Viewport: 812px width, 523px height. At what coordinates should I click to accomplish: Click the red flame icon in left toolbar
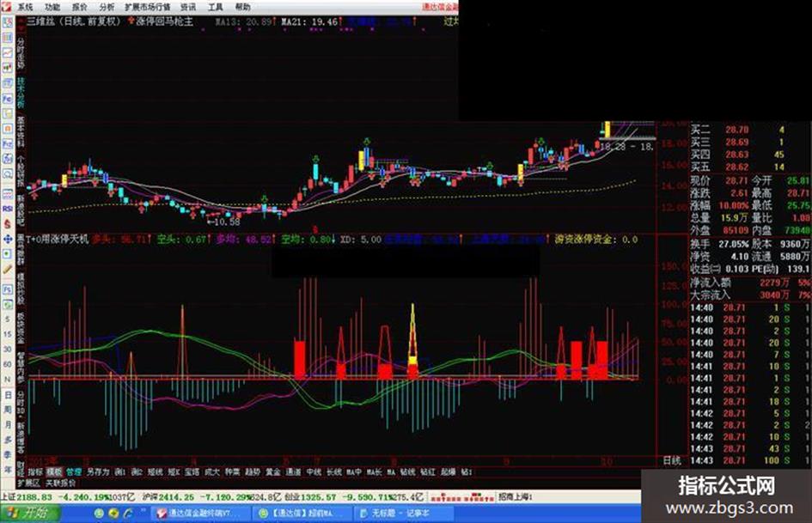pos(7,223)
